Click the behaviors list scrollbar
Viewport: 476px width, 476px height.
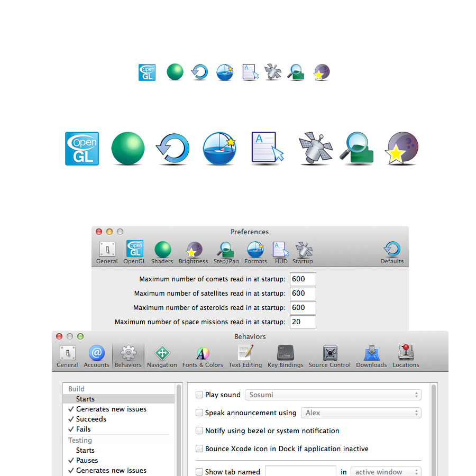(x=179, y=429)
